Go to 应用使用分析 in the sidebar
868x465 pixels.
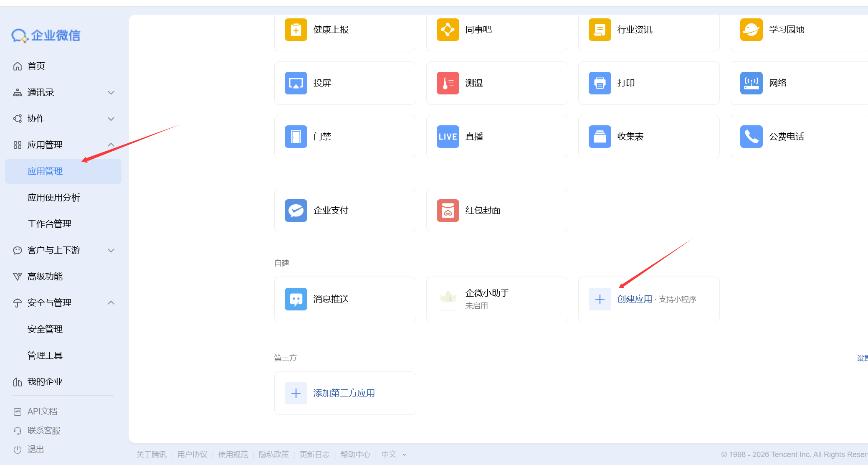(53, 198)
